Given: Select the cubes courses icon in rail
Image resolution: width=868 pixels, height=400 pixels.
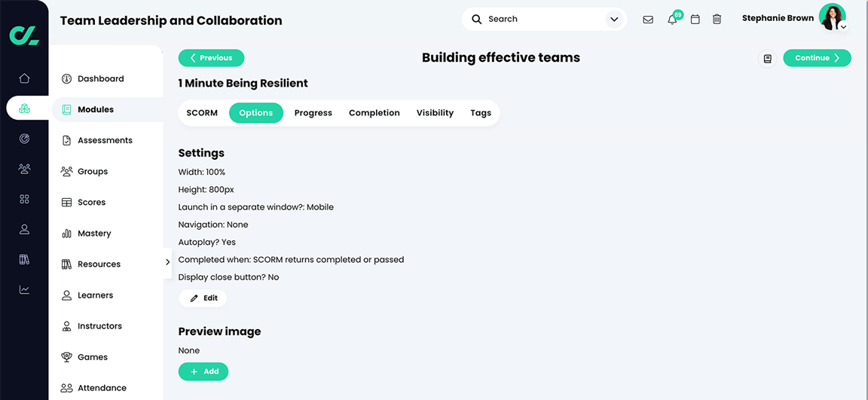Looking at the screenshot, I should click(x=24, y=108).
